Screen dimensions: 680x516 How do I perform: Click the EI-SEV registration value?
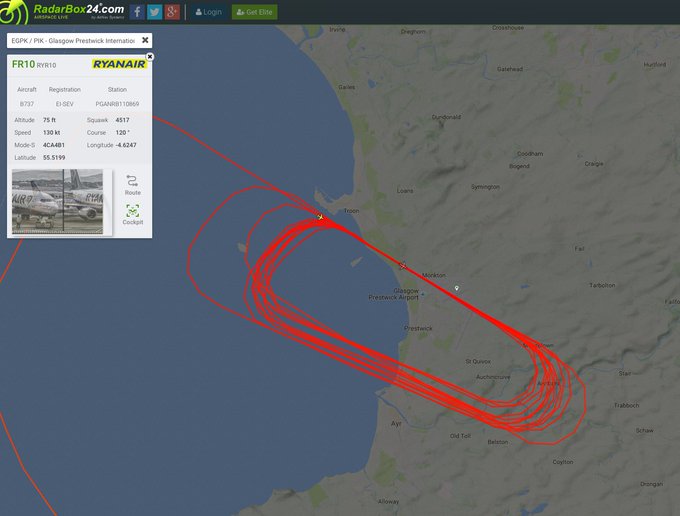pyautogui.click(x=65, y=104)
